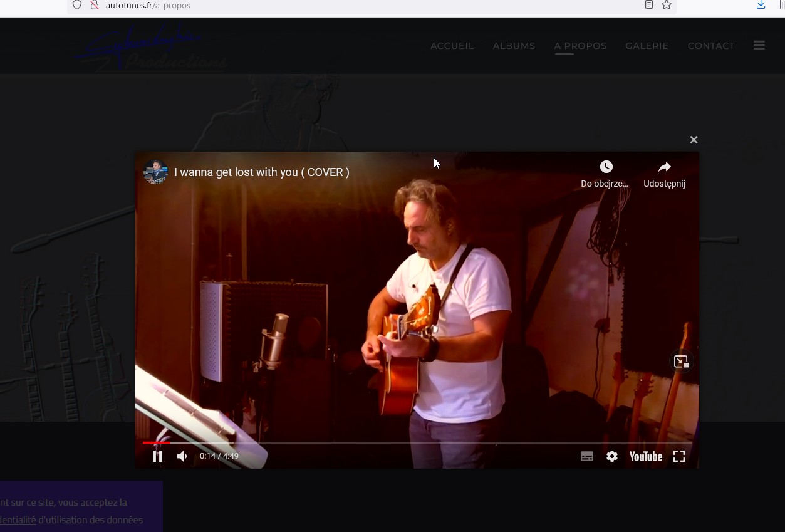
Task: Open the browser downloads panel
Action: coord(761,5)
